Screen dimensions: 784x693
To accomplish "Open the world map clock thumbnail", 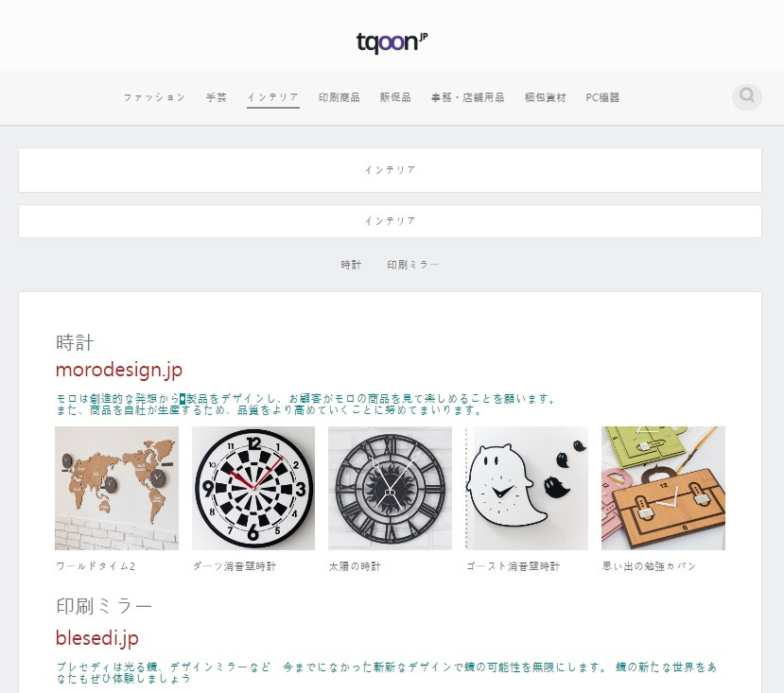I will [x=116, y=488].
